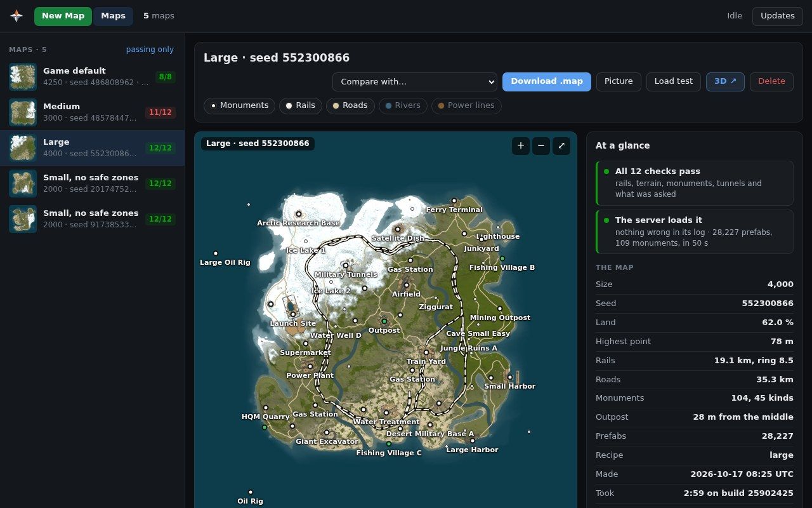Viewport: 812px width, 508px height.
Task: Click the compass star app logo
Action: 16,16
